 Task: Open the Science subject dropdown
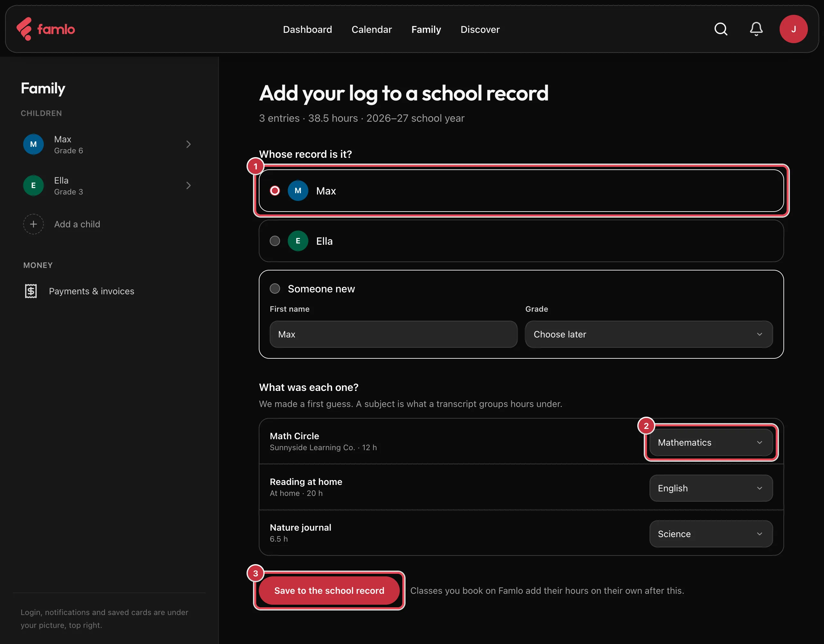click(x=711, y=534)
